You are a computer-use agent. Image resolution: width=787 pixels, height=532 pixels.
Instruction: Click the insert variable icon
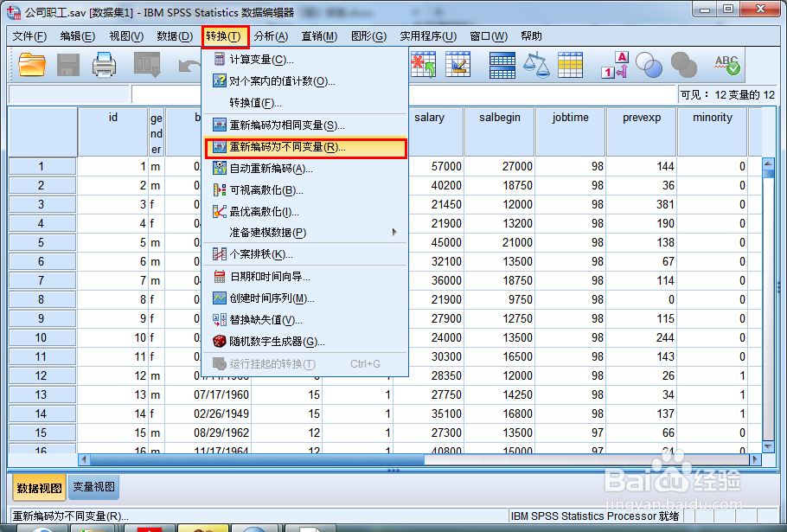458,65
